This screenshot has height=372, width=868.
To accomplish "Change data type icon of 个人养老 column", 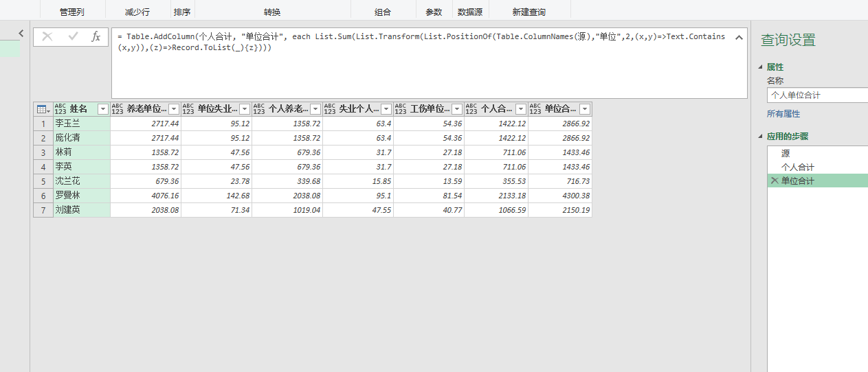I will coord(259,109).
